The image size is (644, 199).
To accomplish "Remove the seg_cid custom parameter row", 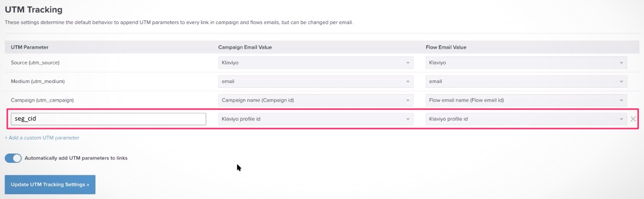I will 633,119.
